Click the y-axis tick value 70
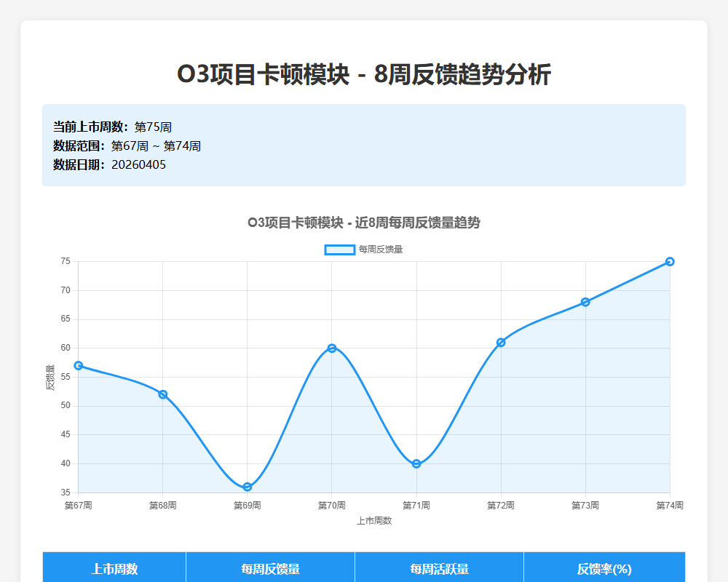 point(66,290)
